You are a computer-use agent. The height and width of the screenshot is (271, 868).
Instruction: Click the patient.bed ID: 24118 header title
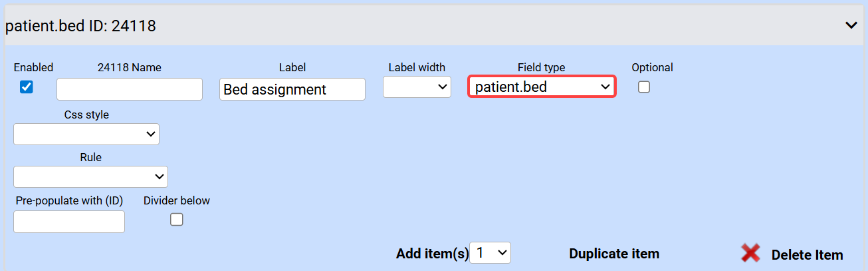pos(80,26)
